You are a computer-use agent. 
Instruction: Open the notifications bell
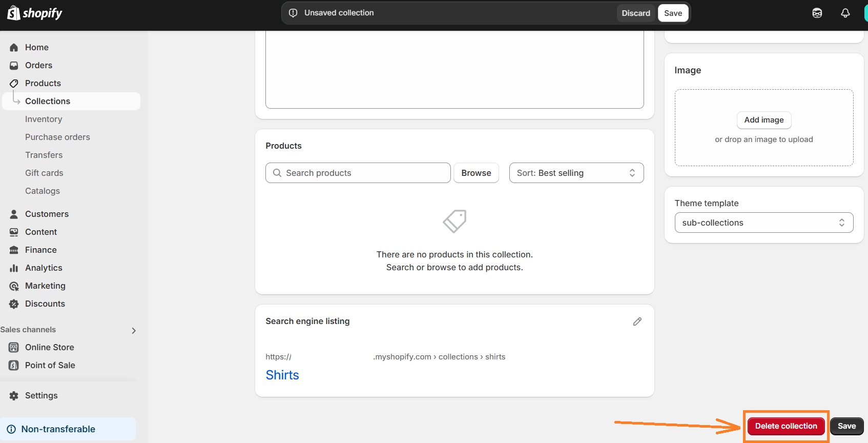pos(845,13)
